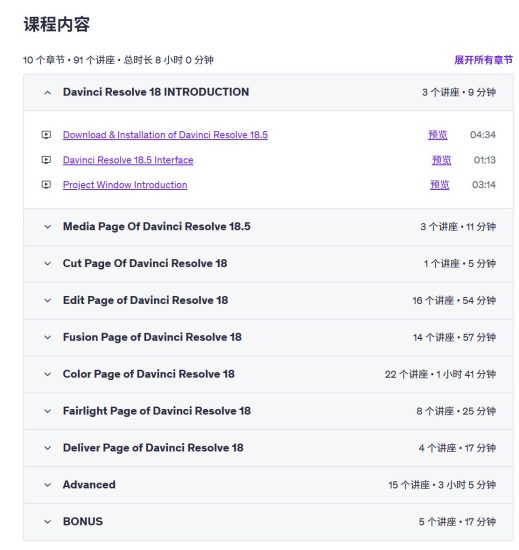Click video icon beside Download & Installation lecture
This screenshot has height=550, width=519.
46,135
